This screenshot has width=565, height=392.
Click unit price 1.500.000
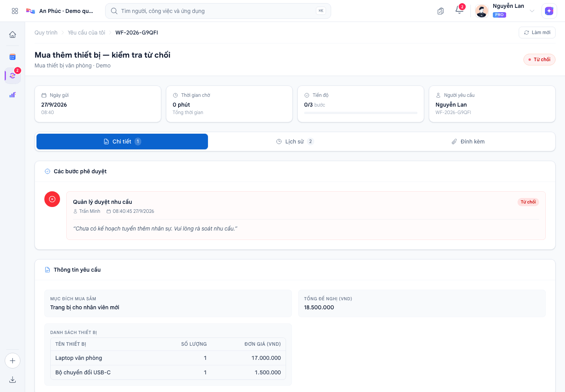268,372
